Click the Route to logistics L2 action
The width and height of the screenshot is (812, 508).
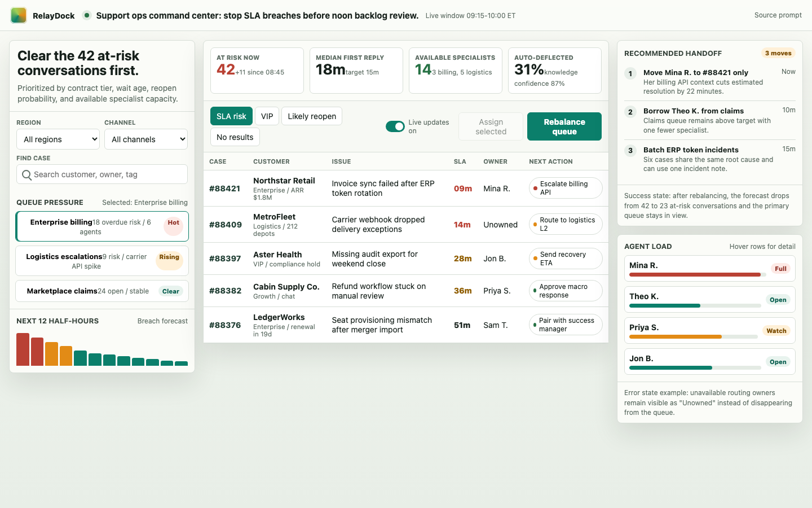(566, 224)
